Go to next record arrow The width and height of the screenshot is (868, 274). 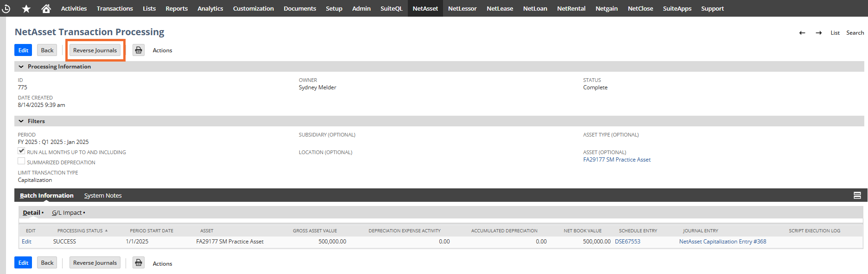tap(819, 33)
